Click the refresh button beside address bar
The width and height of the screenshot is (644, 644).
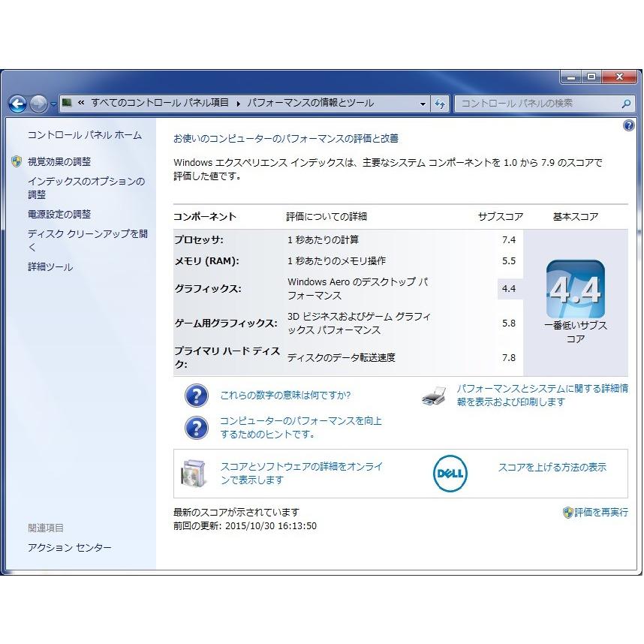pyautogui.click(x=441, y=104)
